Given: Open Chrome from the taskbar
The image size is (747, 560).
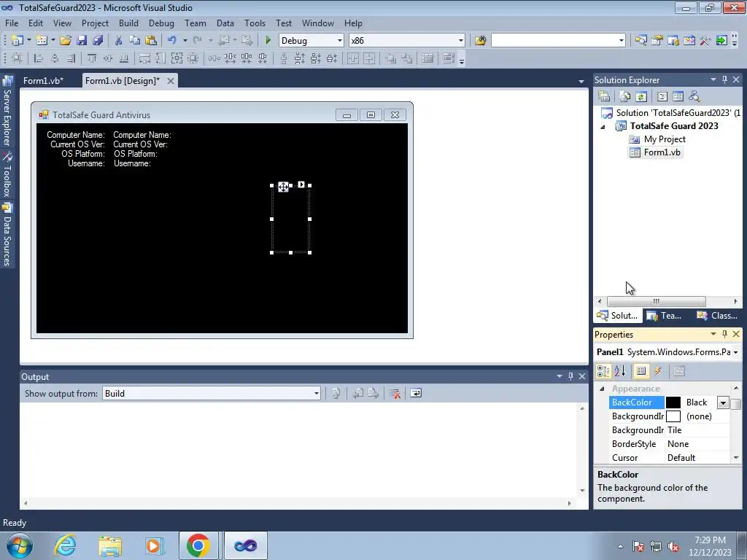Looking at the screenshot, I should pyautogui.click(x=198, y=545).
